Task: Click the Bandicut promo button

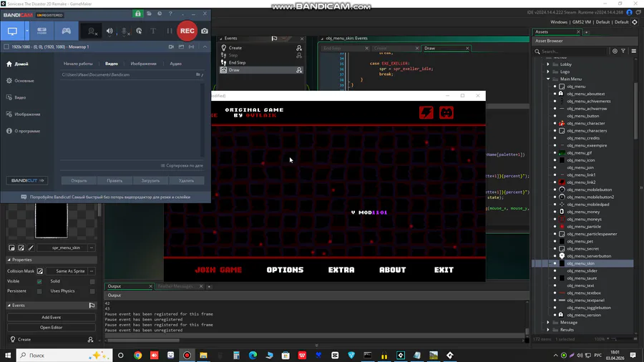Action: [x=26, y=180]
